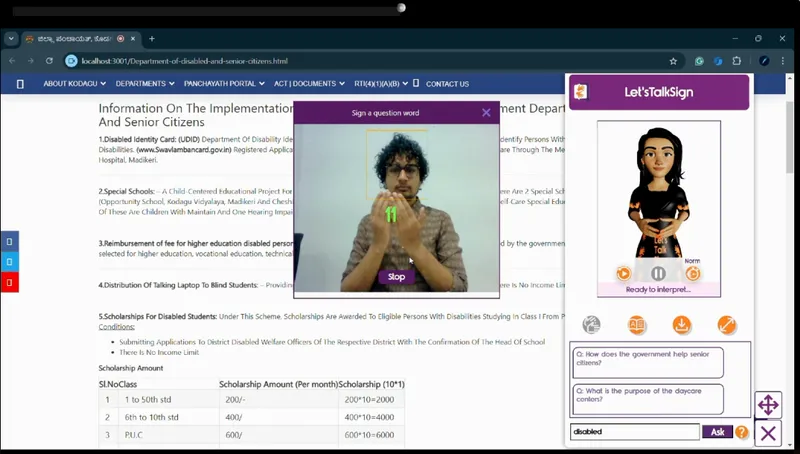Pause the sign avatar playback
Viewport: 800px width, 454px height.
[x=658, y=274]
